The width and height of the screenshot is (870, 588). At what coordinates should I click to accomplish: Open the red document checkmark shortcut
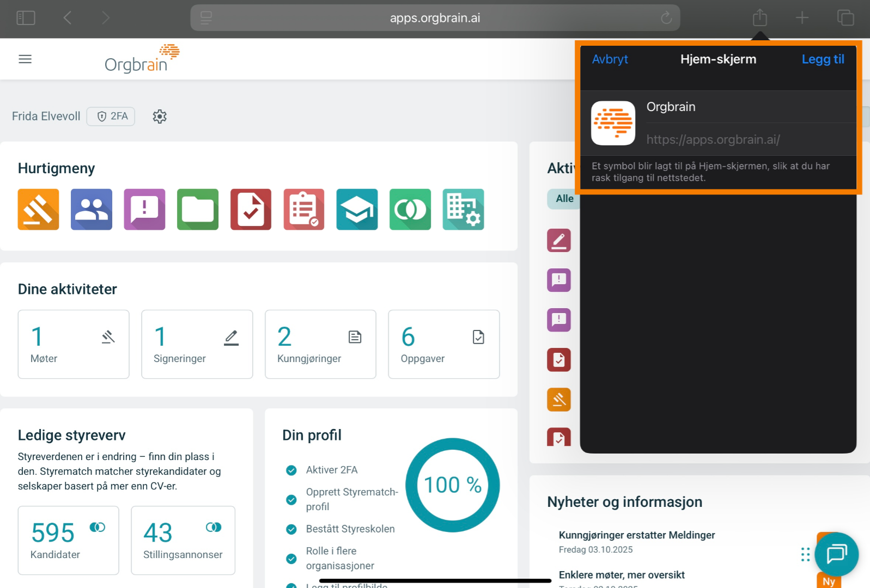(x=251, y=210)
